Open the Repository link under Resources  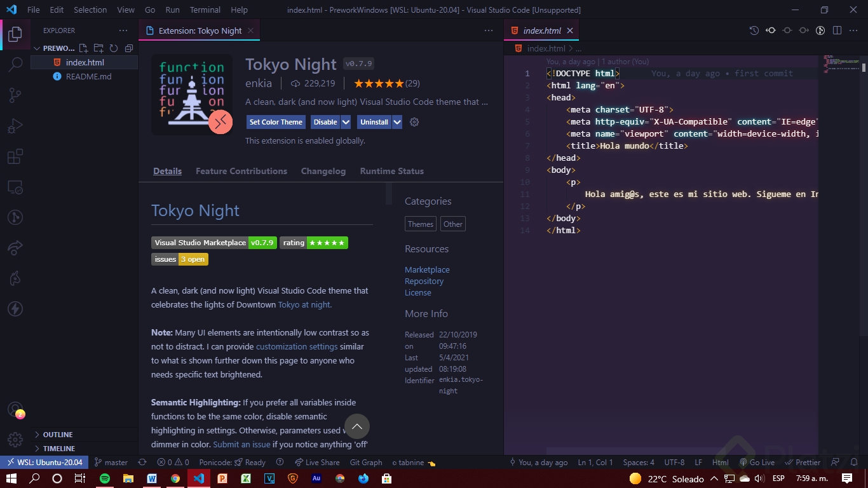pos(424,281)
